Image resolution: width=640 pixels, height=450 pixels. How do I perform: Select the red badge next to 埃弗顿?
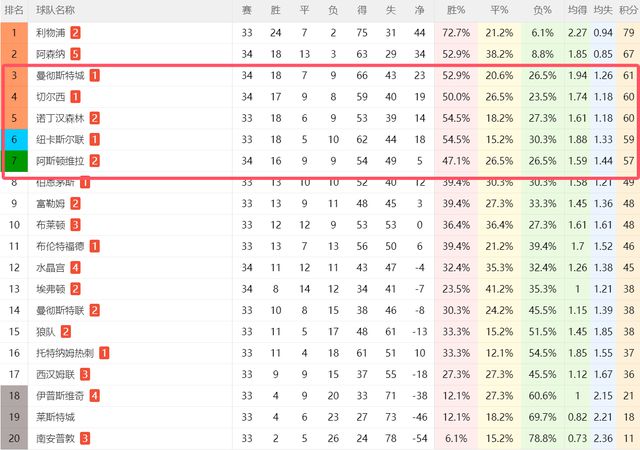[75, 289]
